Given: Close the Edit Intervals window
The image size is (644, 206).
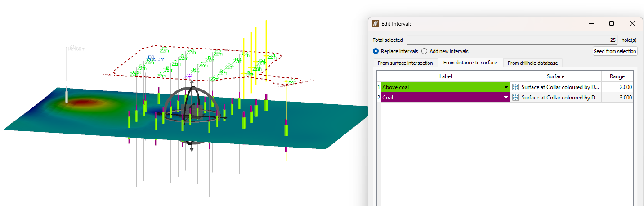Looking at the screenshot, I should point(632,23).
